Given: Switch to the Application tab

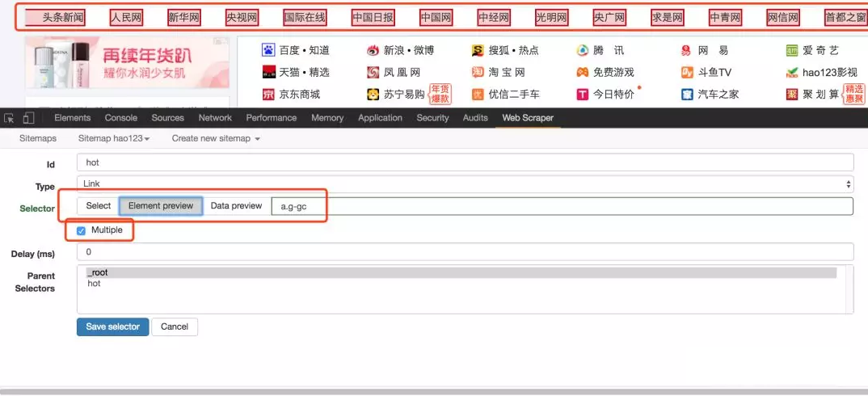Looking at the screenshot, I should (x=381, y=118).
